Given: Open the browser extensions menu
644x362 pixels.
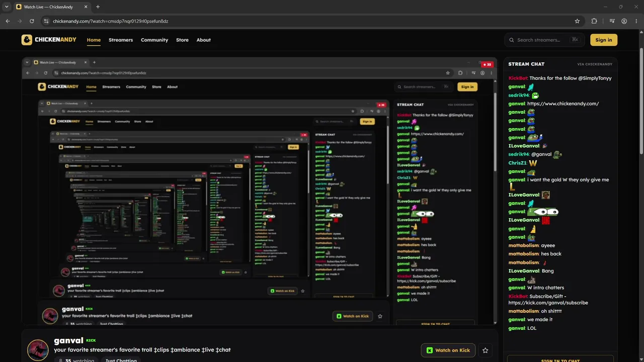Looking at the screenshot, I should coord(594,21).
